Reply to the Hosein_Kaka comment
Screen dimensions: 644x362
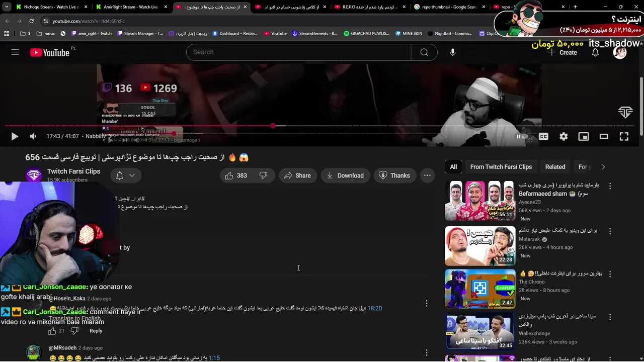(x=96, y=331)
